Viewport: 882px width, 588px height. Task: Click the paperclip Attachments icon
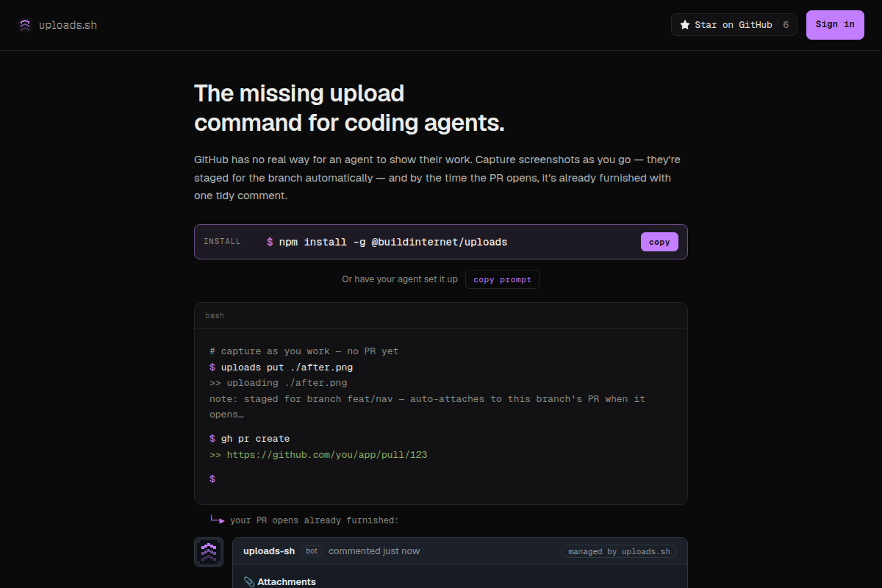(248, 582)
